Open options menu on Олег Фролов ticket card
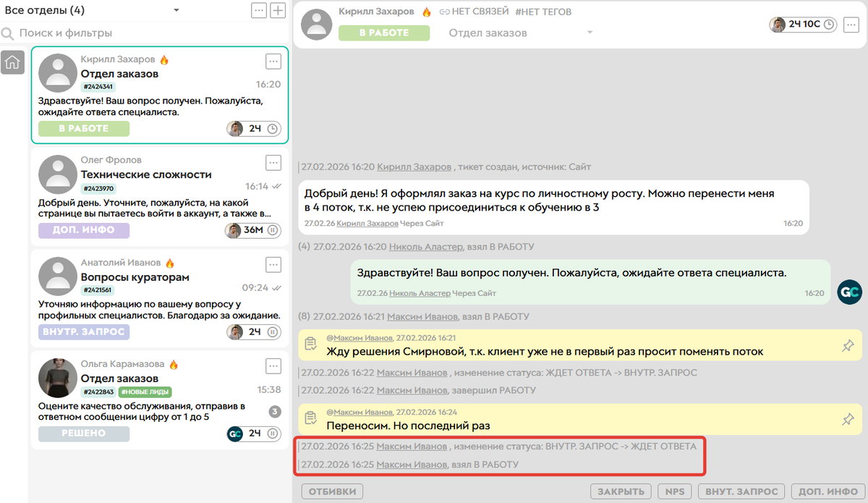 (273, 162)
